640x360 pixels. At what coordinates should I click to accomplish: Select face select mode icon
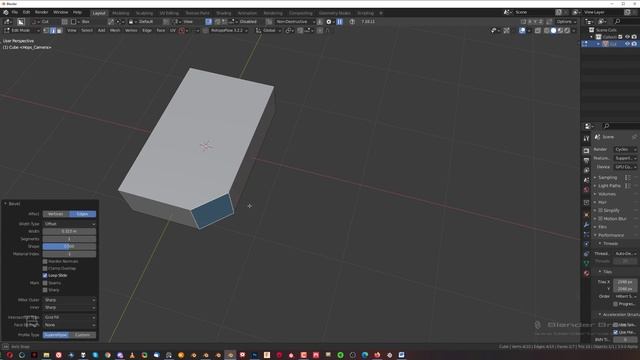pos(60,31)
